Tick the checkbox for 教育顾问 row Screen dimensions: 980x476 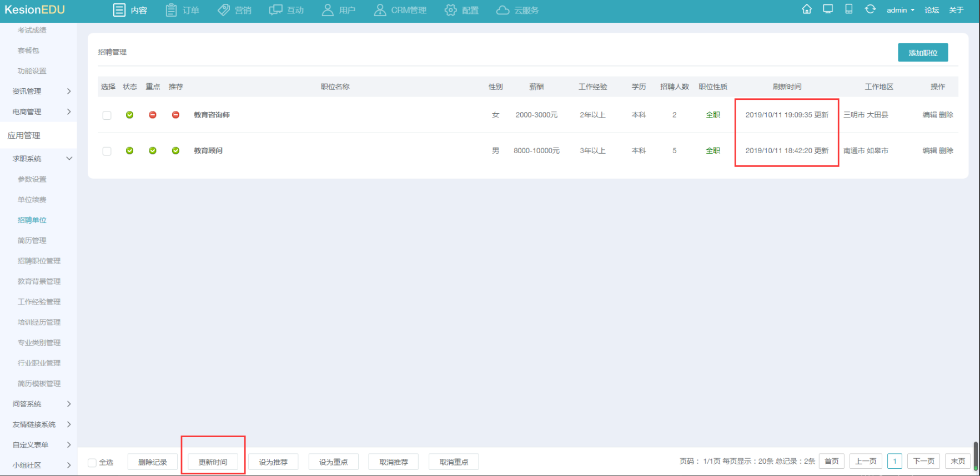point(107,151)
